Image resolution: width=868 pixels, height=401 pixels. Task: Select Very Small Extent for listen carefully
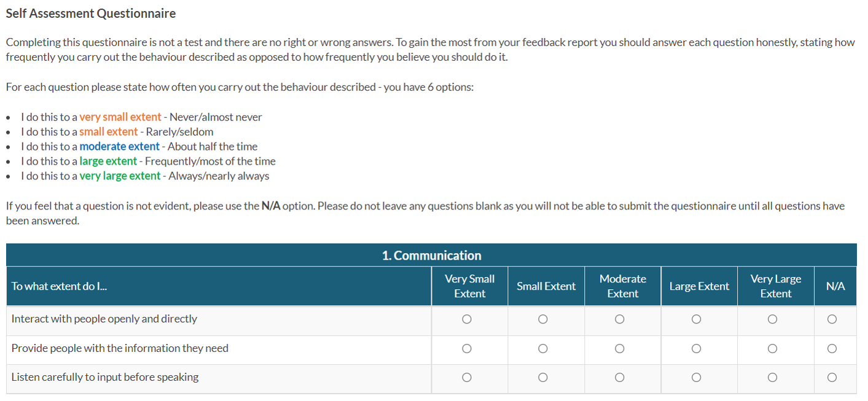pos(467,378)
